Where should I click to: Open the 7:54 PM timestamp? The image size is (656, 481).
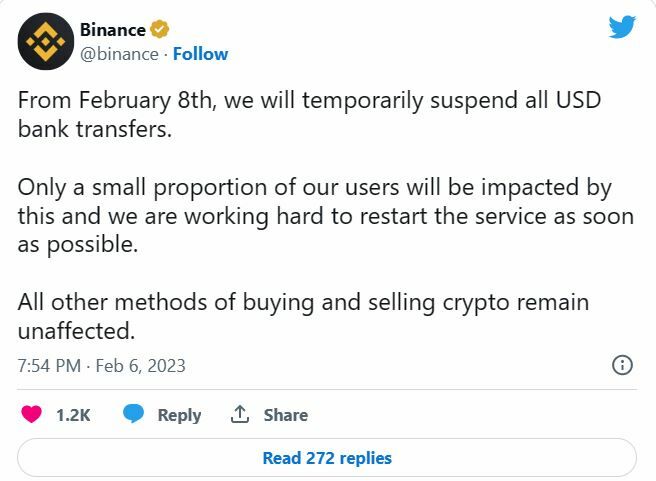49,366
